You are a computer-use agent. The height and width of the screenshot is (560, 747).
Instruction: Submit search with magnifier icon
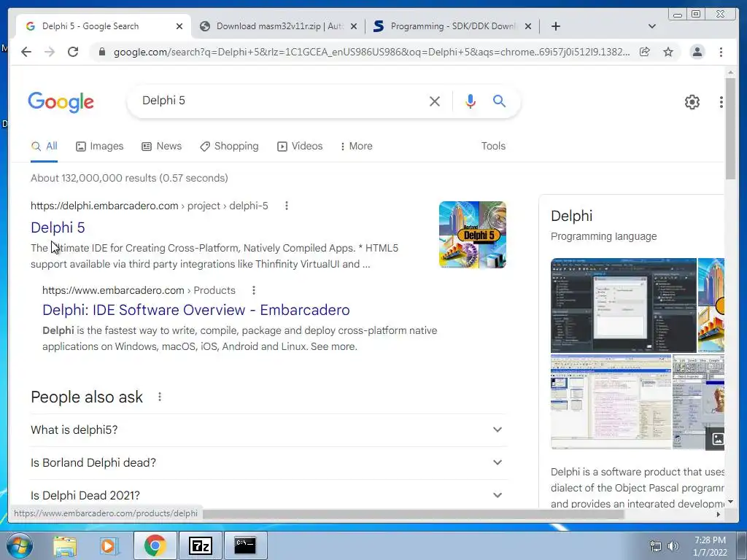(499, 101)
